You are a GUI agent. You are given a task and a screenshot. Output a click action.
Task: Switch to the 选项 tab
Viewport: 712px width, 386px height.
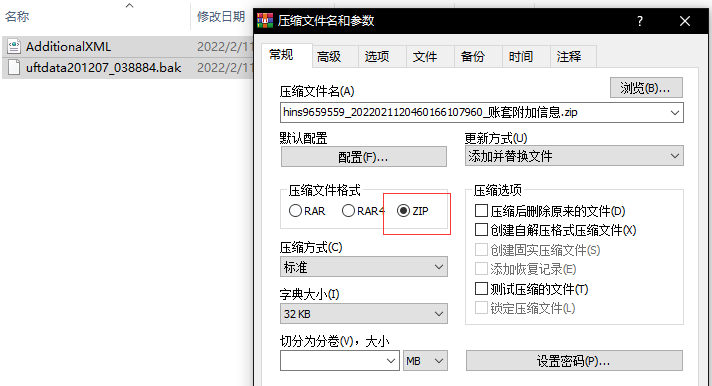tap(382, 56)
